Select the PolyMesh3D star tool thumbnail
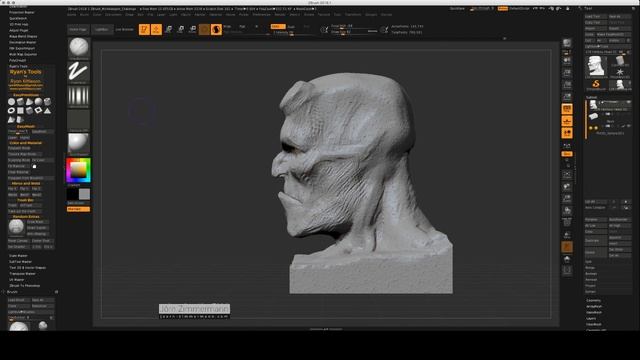Image resolution: width=640 pixels, height=360 pixels. point(620,72)
